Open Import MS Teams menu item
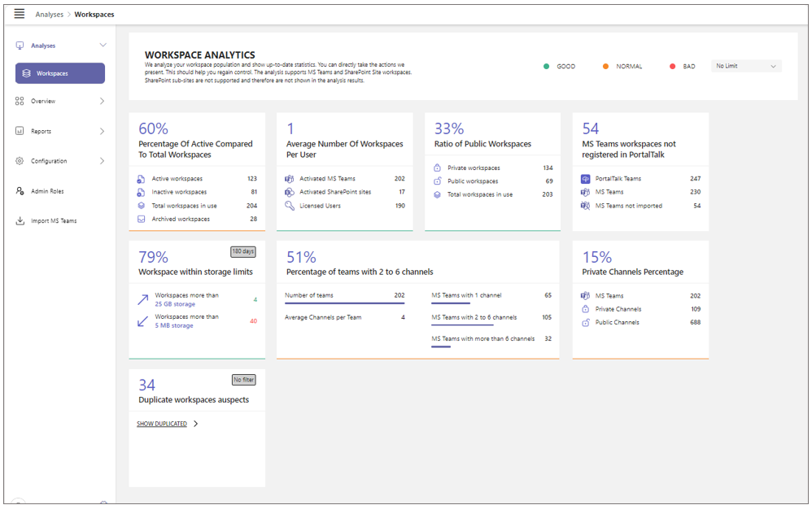The width and height of the screenshot is (812, 505). tap(60, 221)
